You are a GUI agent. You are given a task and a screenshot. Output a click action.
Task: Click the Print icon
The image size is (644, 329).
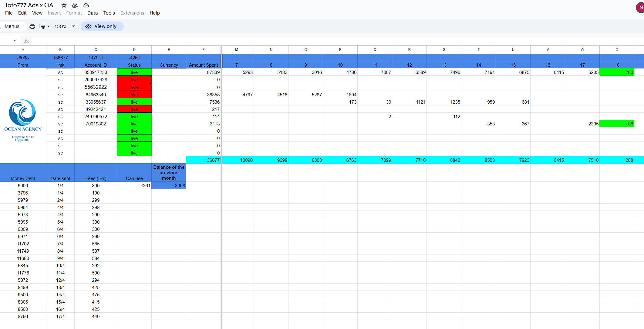click(x=32, y=26)
